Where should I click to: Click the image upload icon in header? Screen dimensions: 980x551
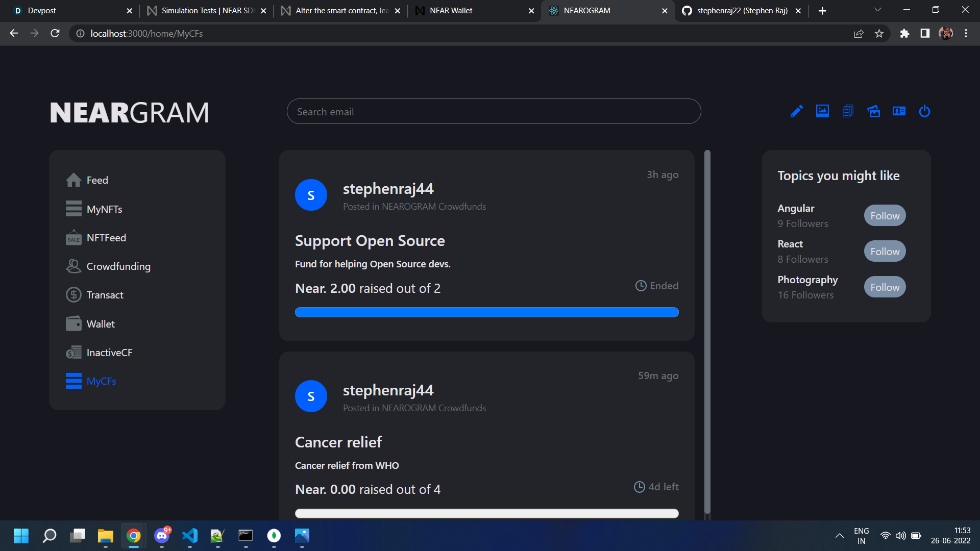(x=822, y=111)
